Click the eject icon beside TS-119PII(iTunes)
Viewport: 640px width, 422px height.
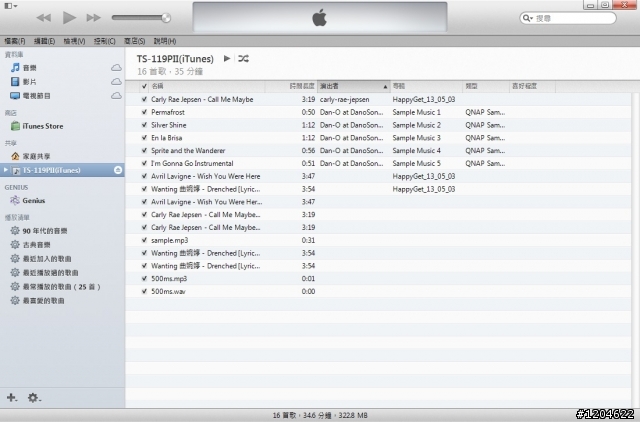118,170
